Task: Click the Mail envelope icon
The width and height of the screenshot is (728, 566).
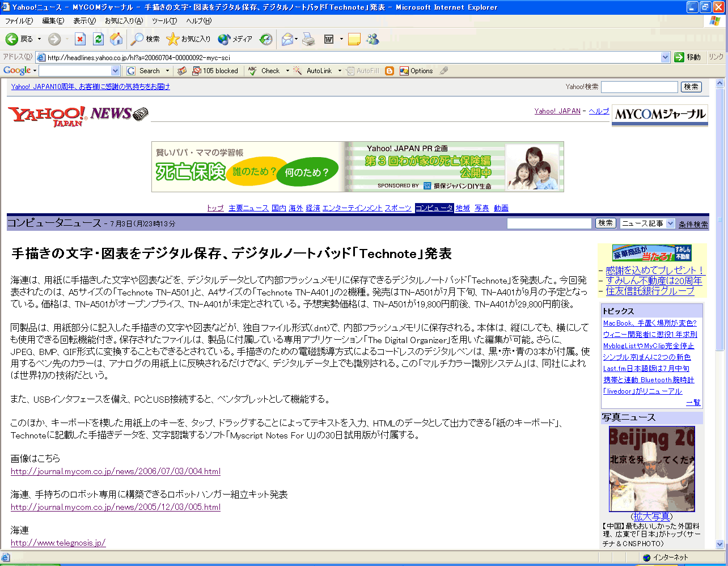Action: (287, 39)
